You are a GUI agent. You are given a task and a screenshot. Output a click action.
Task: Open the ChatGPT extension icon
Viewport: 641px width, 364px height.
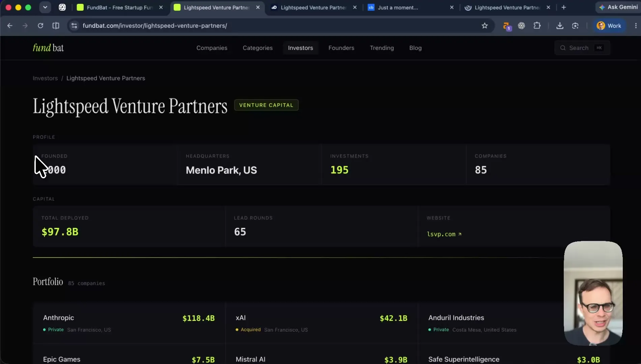coord(522,26)
